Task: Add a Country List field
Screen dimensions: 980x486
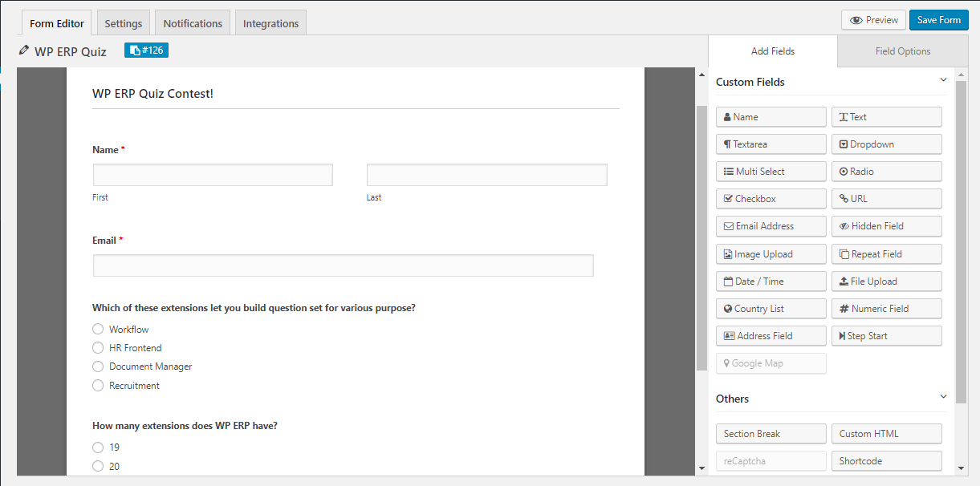Action: pyautogui.click(x=771, y=309)
